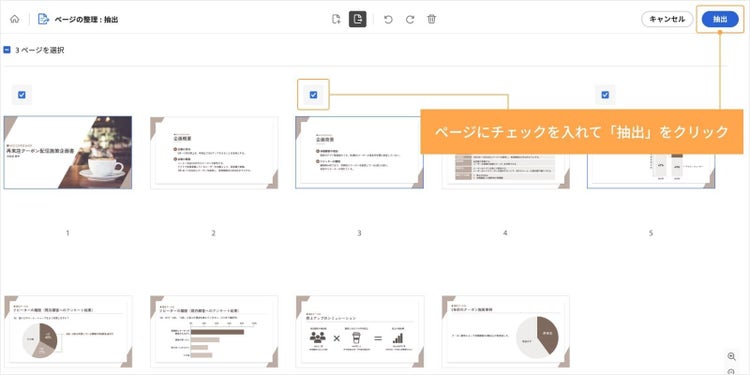Click the ページの整理：抽出 title text
The height and width of the screenshot is (375, 750).
86,20
